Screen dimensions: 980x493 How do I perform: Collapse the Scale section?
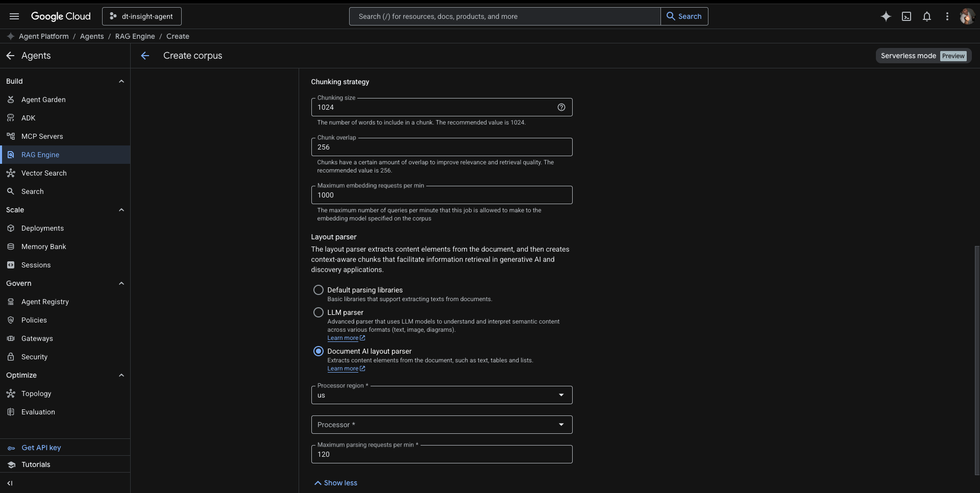(x=121, y=210)
